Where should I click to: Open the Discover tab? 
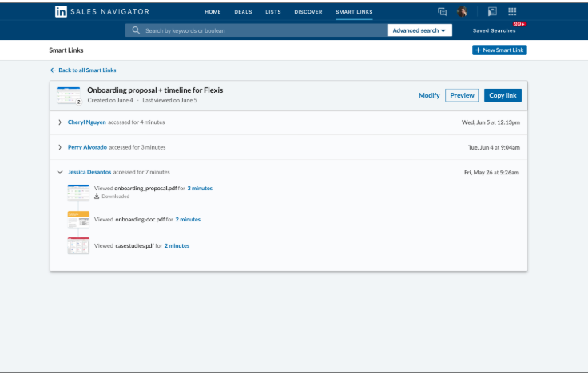(x=308, y=12)
